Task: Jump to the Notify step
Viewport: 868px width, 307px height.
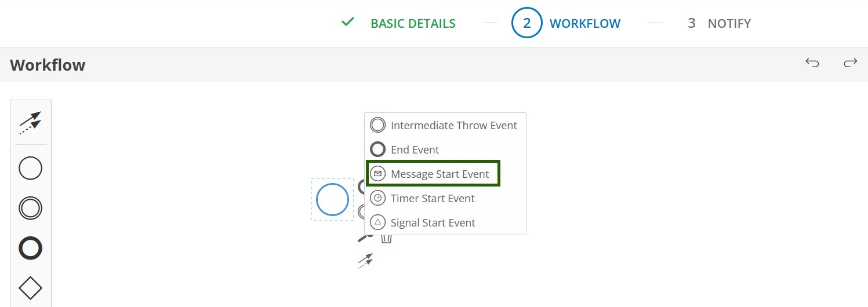Action: coord(729,24)
